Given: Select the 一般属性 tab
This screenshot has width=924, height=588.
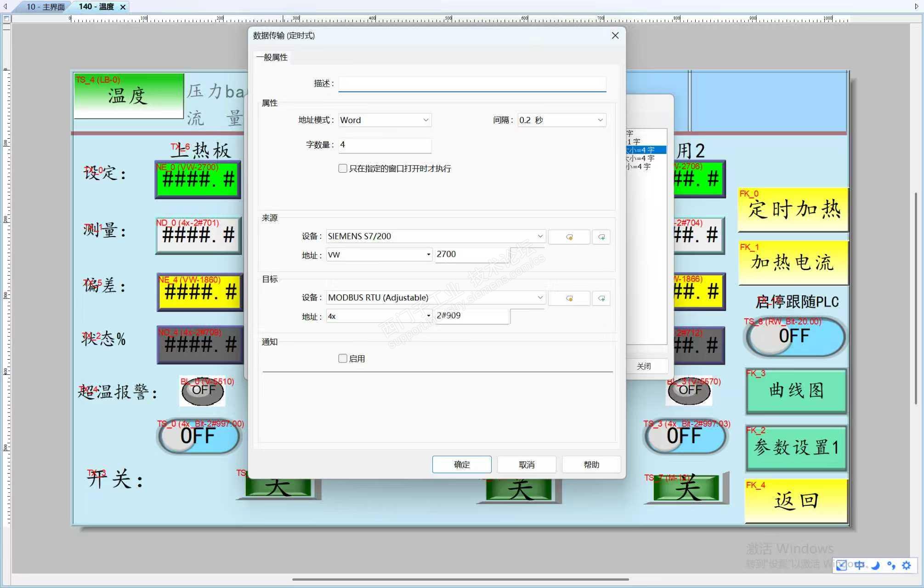Looking at the screenshot, I should coord(272,57).
